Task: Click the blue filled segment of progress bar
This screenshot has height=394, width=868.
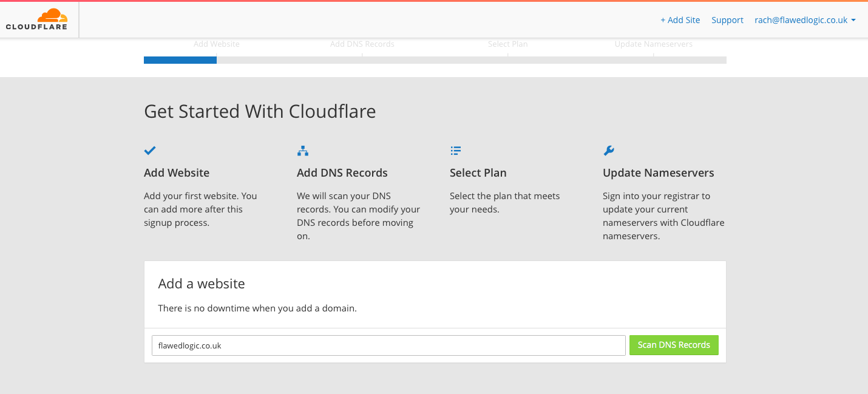Action: (180, 60)
